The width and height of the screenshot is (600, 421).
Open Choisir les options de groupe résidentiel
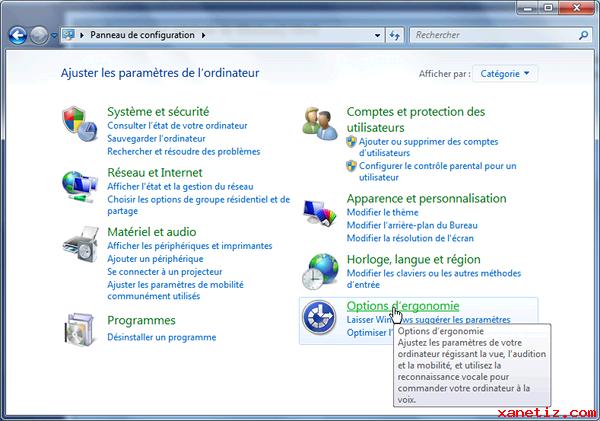[x=199, y=205]
